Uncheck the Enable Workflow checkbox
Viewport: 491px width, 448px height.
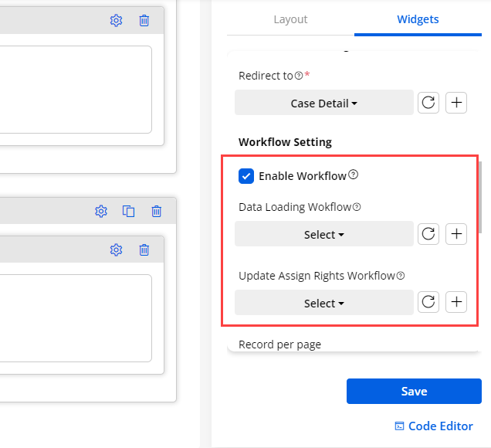pyautogui.click(x=246, y=176)
